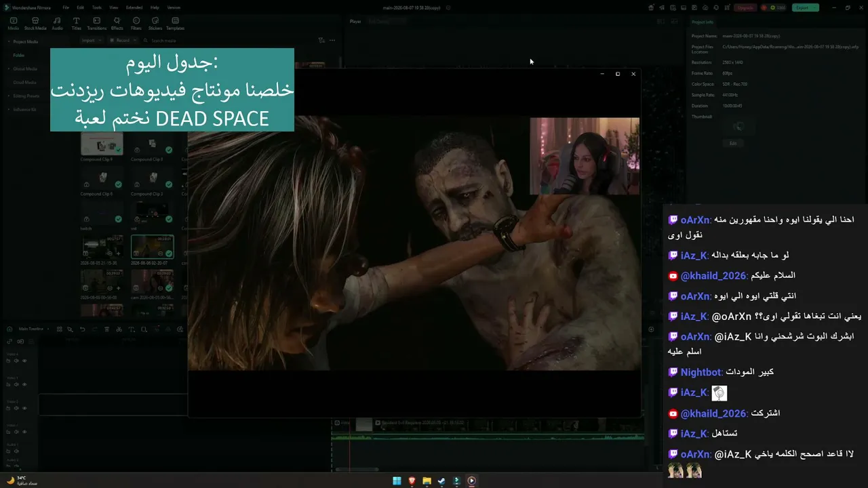The image size is (868, 488).
Task: Select Cloud Media in the sidebar
Action: pos(25,82)
